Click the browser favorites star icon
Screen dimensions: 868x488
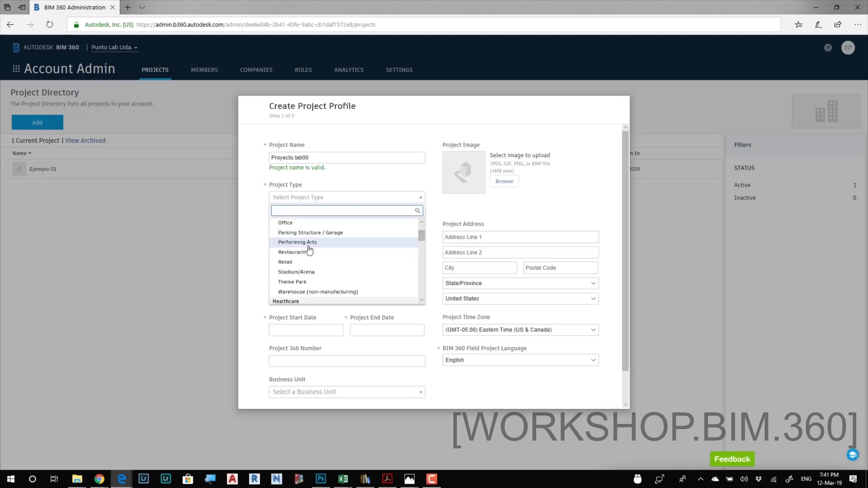pos(799,25)
